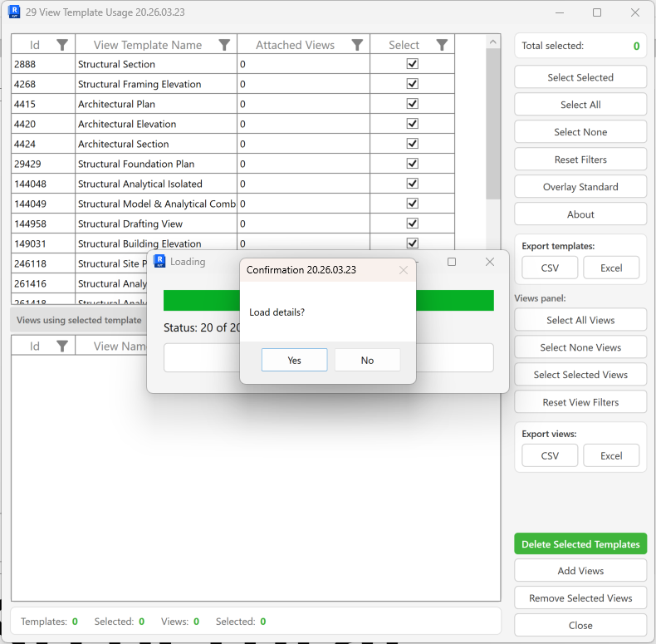Click the templates table scrollbar thumb

[493, 124]
